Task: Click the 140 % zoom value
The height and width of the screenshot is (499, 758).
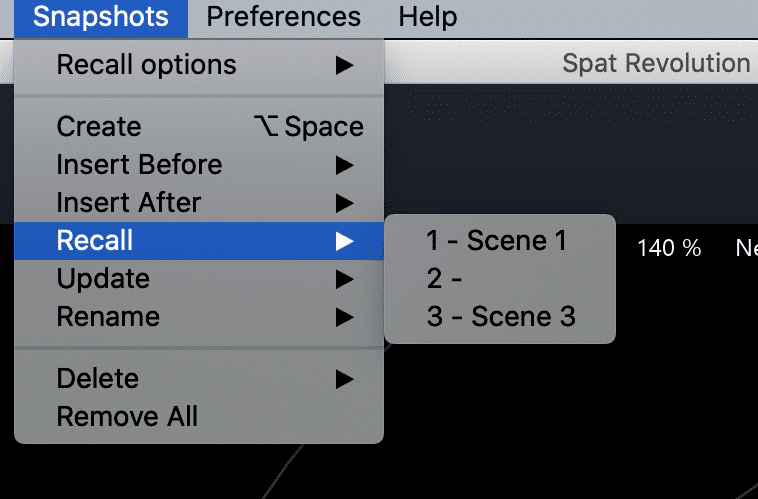Action: point(669,249)
